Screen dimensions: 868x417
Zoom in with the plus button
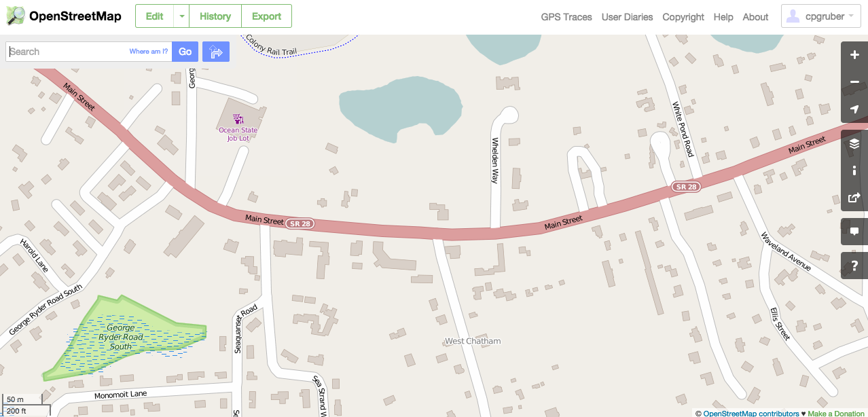pos(854,55)
